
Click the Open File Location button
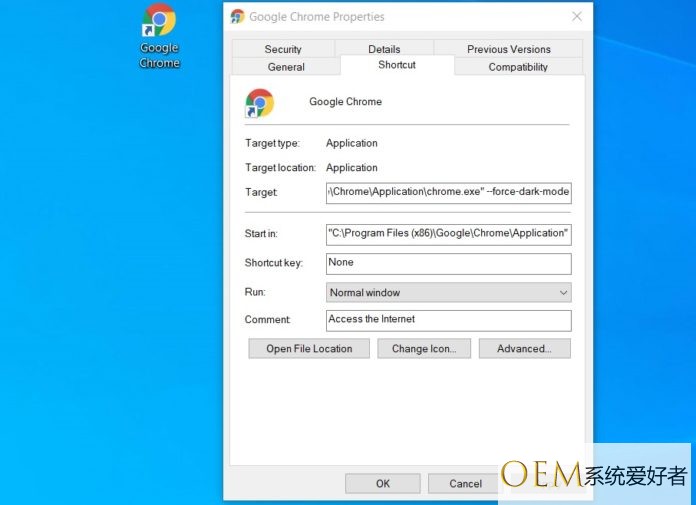(309, 348)
